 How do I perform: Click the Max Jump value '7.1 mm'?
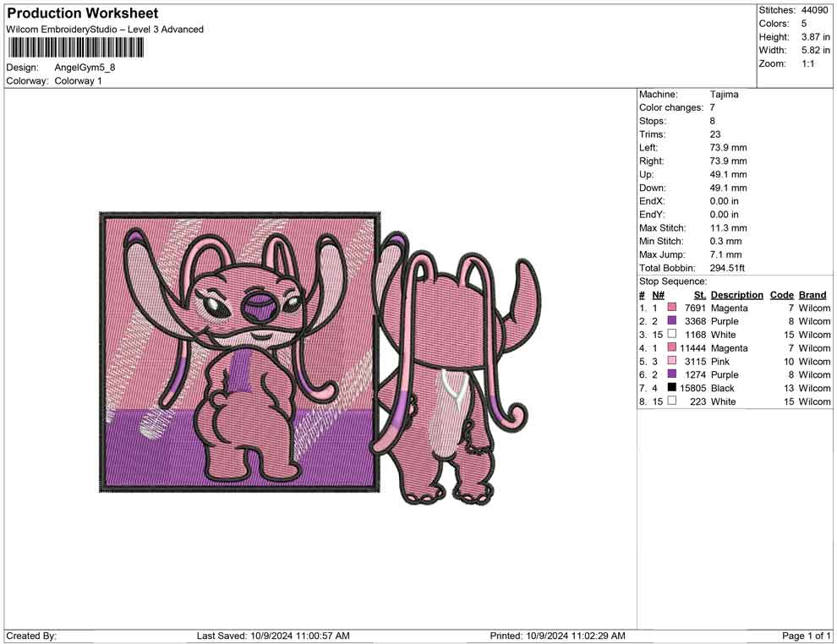(x=726, y=254)
